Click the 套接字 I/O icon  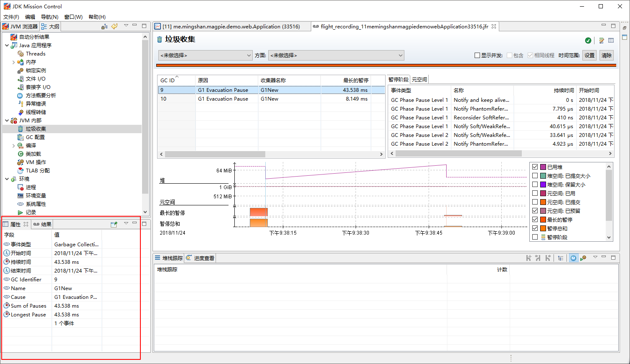point(20,87)
